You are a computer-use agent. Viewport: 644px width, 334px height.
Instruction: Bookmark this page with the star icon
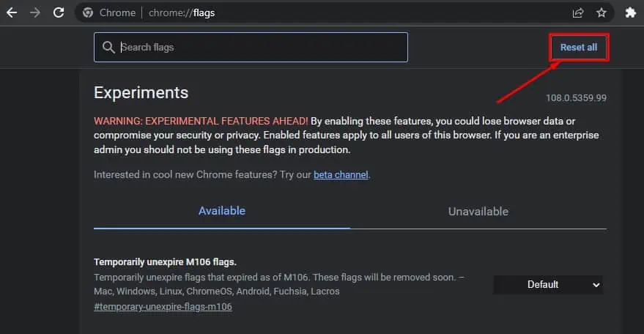pyautogui.click(x=602, y=12)
